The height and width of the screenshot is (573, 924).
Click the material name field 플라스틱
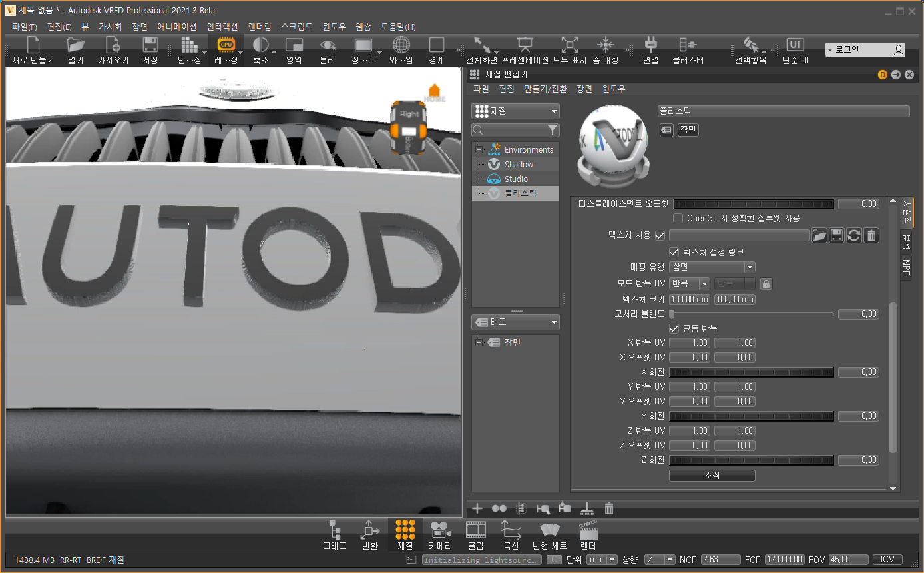click(x=784, y=111)
